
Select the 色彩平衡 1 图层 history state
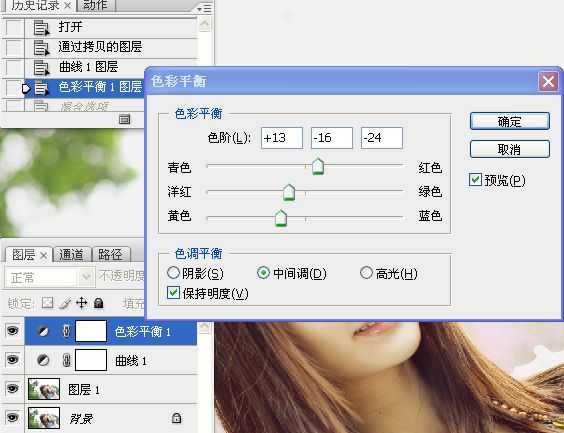click(x=85, y=87)
